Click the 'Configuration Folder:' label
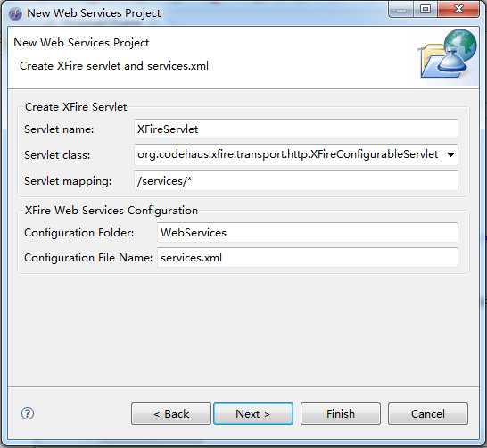This screenshot has height=448, width=487. pyautogui.click(x=79, y=233)
